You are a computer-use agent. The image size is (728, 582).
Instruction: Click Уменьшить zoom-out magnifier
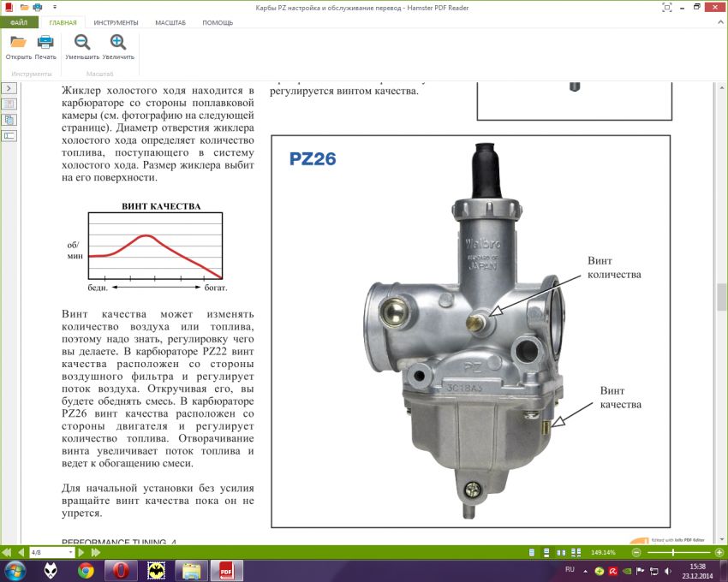(x=82, y=47)
